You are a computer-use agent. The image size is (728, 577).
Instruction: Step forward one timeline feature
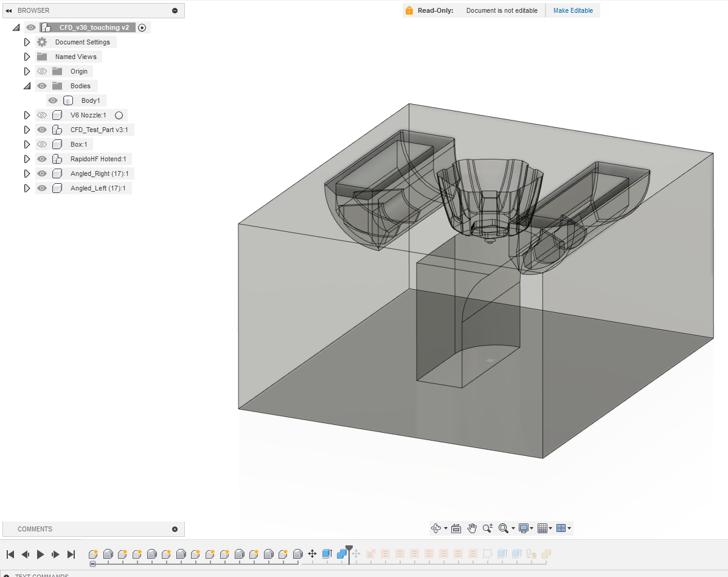(56, 554)
